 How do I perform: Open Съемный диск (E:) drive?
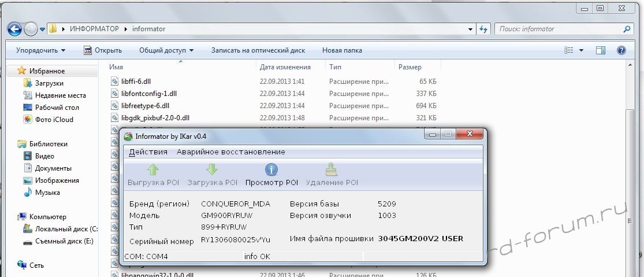click(64, 241)
